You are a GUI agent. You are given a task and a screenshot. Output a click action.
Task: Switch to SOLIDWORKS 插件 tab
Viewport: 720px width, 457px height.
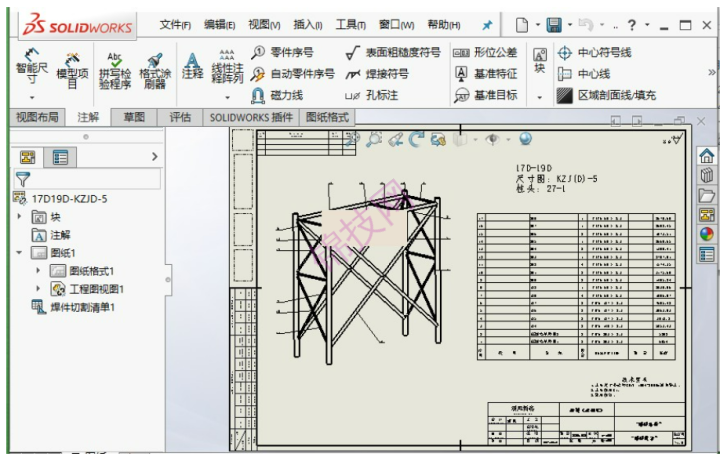click(251, 118)
